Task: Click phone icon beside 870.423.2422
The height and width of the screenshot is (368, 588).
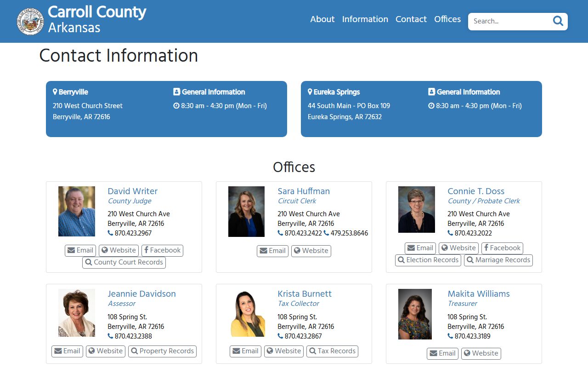Action: [x=280, y=233]
